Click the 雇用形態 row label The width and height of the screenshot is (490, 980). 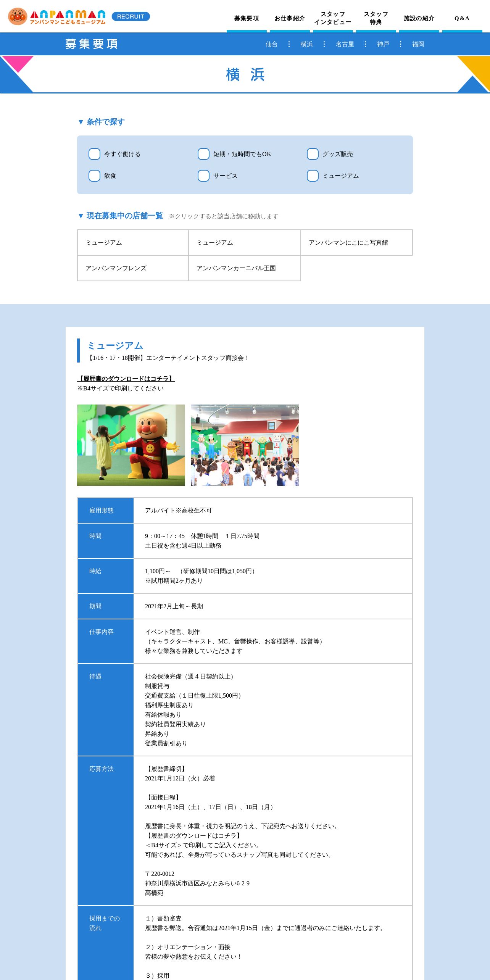106,511
